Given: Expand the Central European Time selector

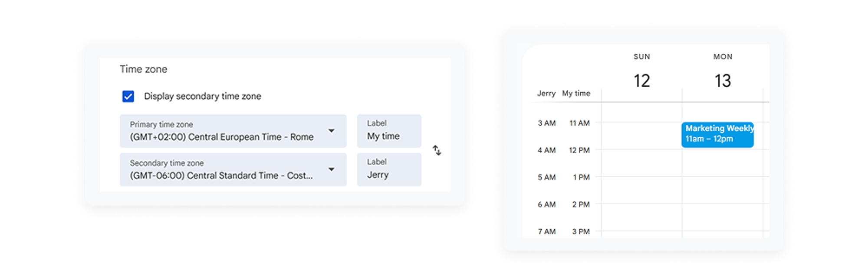Looking at the screenshot, I should click(233, 131).
